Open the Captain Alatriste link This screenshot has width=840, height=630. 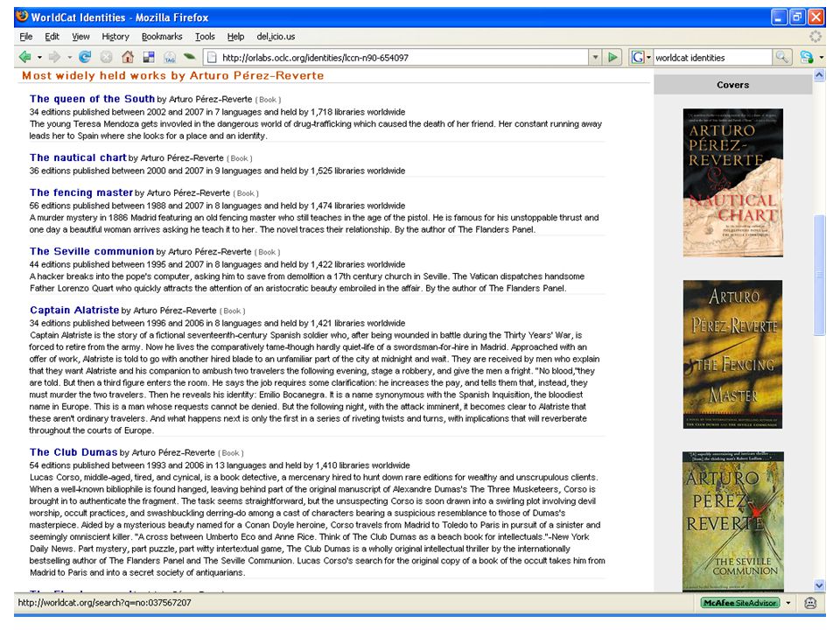(x=74, y=310)
